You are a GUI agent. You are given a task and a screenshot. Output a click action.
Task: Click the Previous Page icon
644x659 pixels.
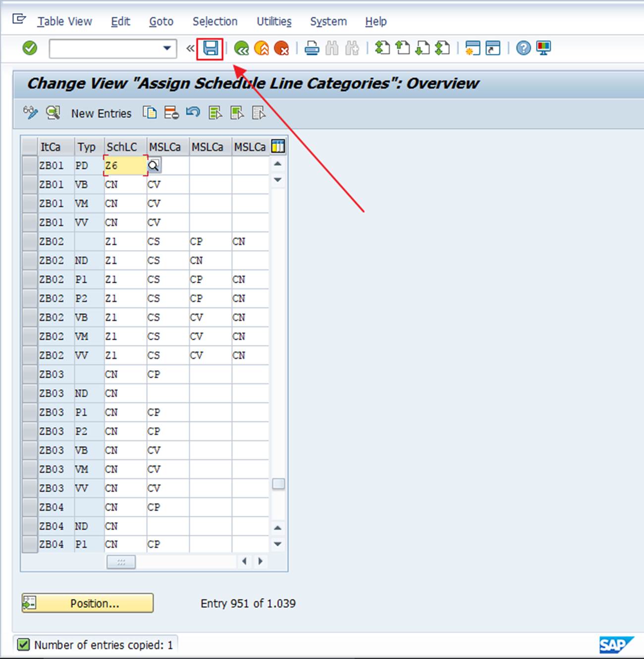tap(402, 48)
